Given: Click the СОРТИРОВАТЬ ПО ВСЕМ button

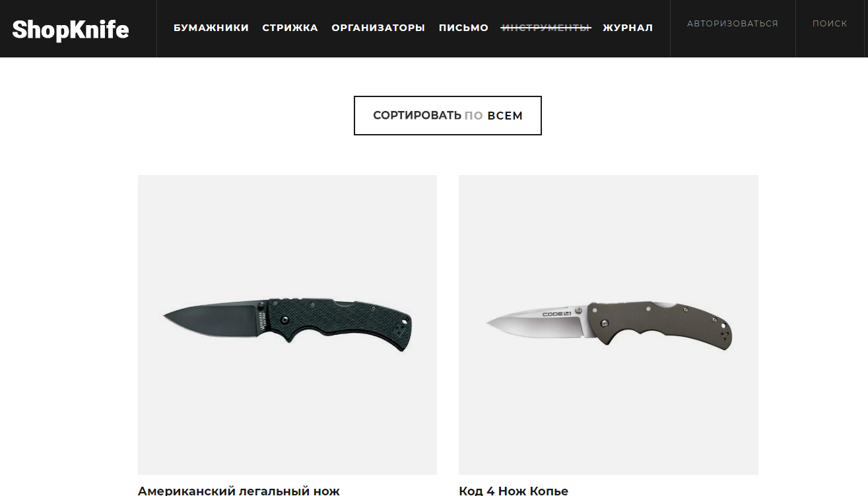Looking at the screenshot, I should click(x=448, y=116).
